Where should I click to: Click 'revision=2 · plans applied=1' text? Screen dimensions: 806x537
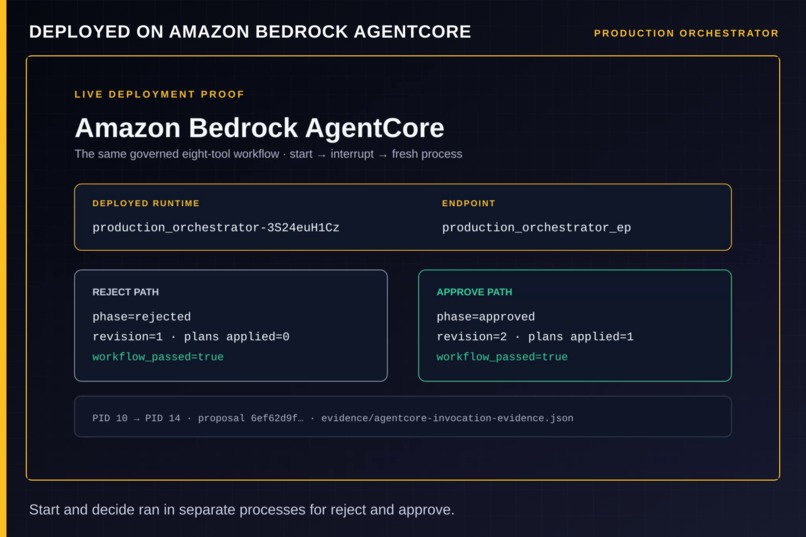pyautogui.click(x=535, y=337)
